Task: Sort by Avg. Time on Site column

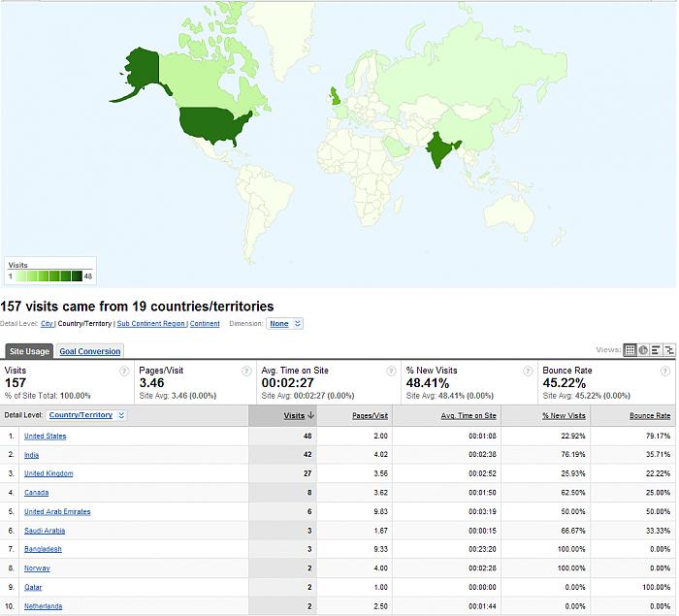Action: [x=469, y=415]
